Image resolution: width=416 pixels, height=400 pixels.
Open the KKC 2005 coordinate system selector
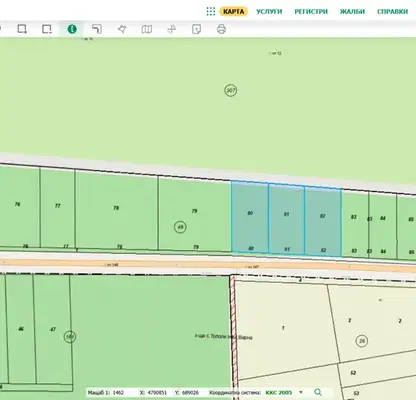click(279, 393)
